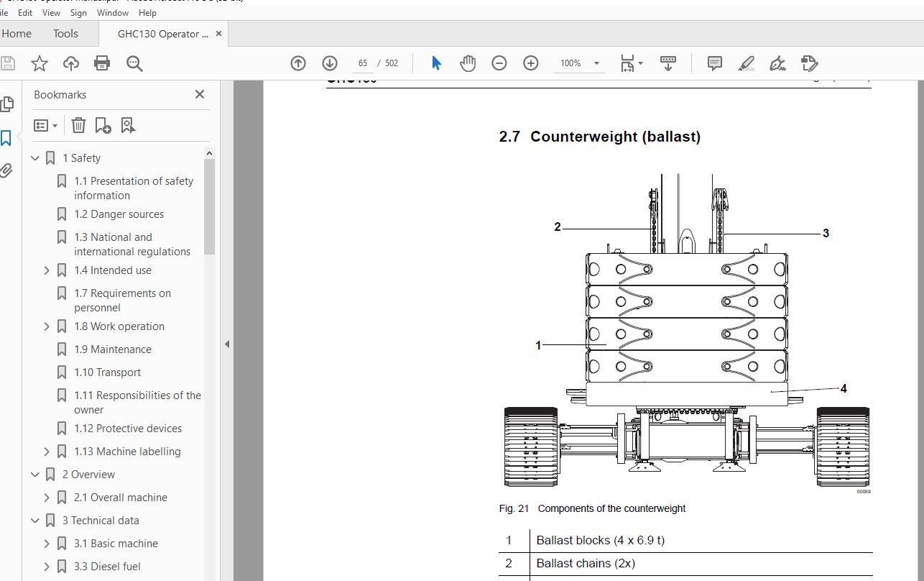Screen dimensions: 924x581
Task: Collapse the 2 Overview bookmark
Action: click(x=35, y=475)
